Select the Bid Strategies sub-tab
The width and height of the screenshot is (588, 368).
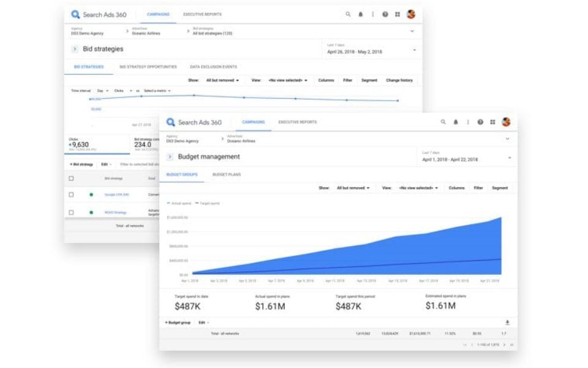coord(89,67)
